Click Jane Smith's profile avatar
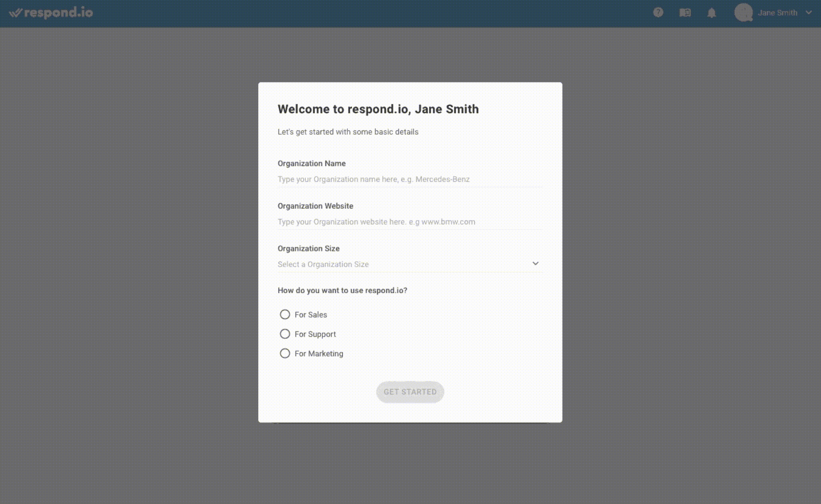The width and height of the screenshot is (821, 504). [x=743, y=13]
